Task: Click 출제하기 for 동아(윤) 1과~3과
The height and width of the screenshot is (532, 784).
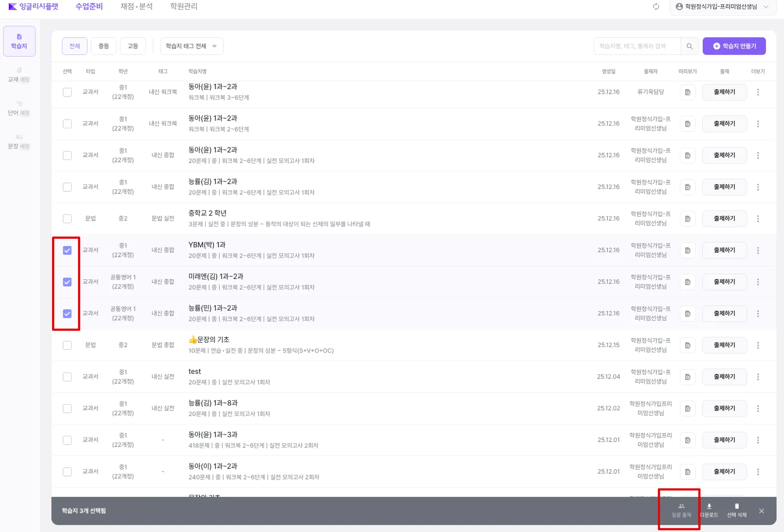Action: point(724,440)
